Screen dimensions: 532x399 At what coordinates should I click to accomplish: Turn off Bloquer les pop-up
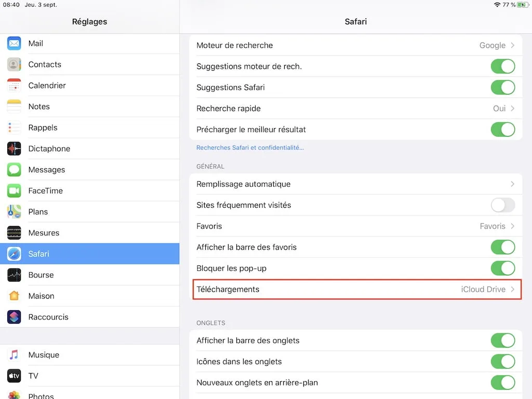tap(502, 268)
